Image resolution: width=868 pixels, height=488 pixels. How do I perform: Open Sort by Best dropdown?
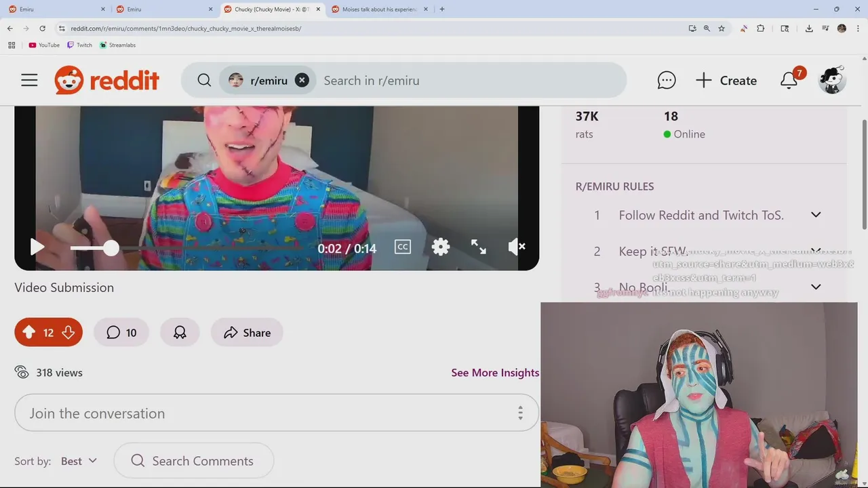point(79,461)
